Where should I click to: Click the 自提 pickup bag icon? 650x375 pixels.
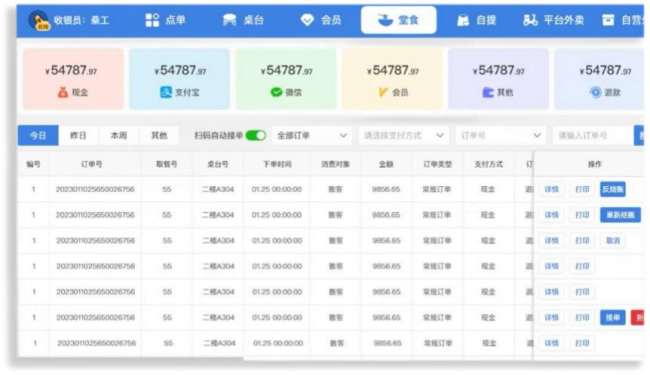pos(463,20)
